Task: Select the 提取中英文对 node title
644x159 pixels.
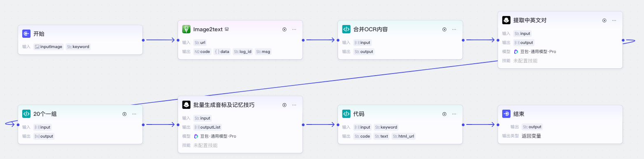Action: click(530, 20)
